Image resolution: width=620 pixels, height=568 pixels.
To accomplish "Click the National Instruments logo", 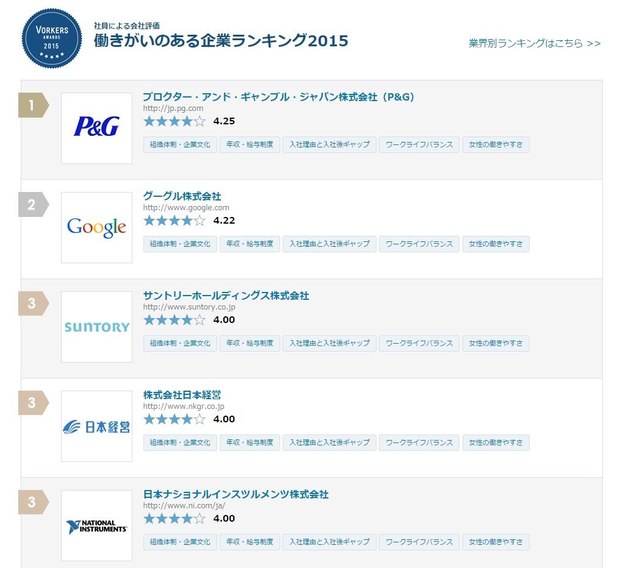I will (96, 525).
